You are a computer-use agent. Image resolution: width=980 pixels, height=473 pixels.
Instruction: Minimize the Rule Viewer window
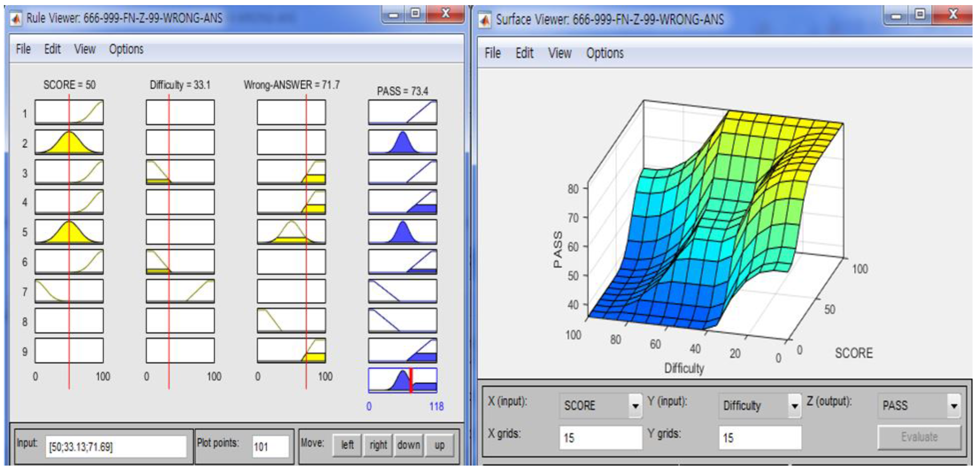393,15
